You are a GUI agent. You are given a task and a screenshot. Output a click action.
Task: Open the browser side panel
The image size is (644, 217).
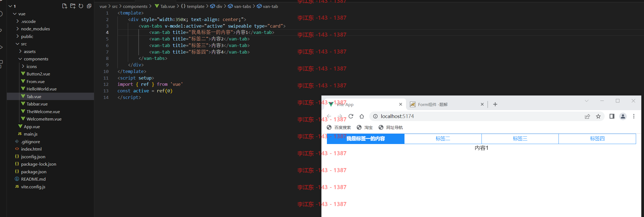pyautogui.click(x=612, y=116)
